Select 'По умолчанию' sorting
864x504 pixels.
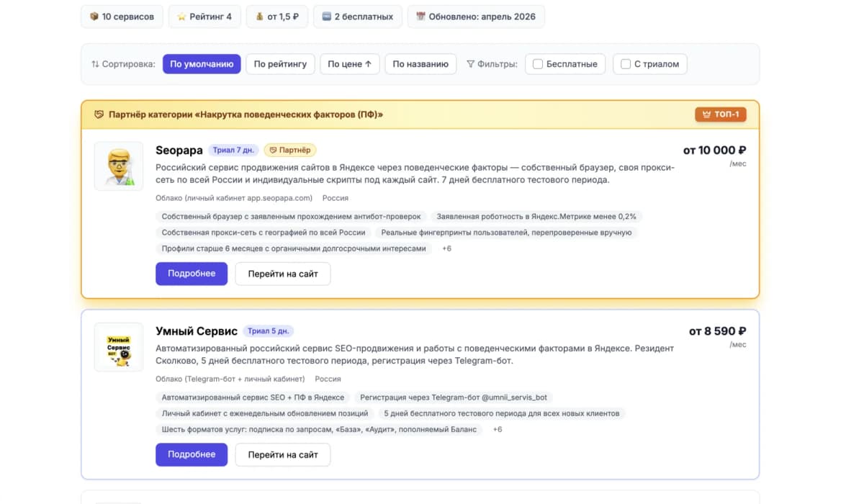pos(202,64)
